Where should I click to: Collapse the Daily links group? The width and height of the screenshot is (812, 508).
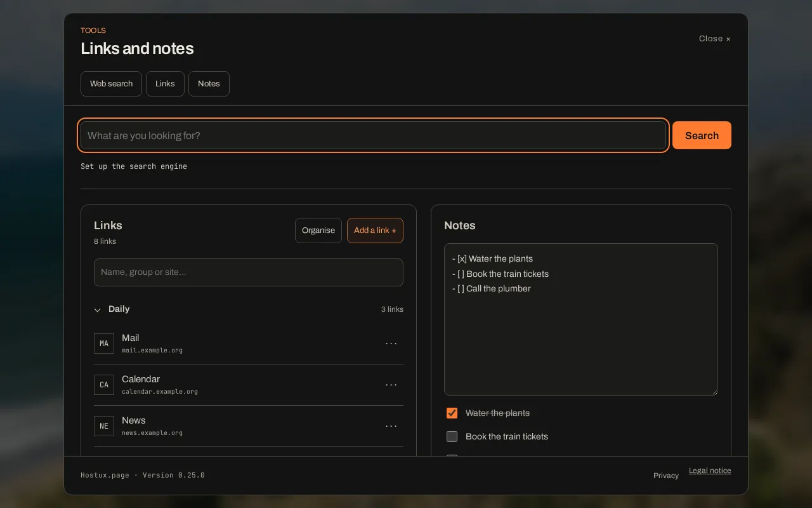[97, 310]
